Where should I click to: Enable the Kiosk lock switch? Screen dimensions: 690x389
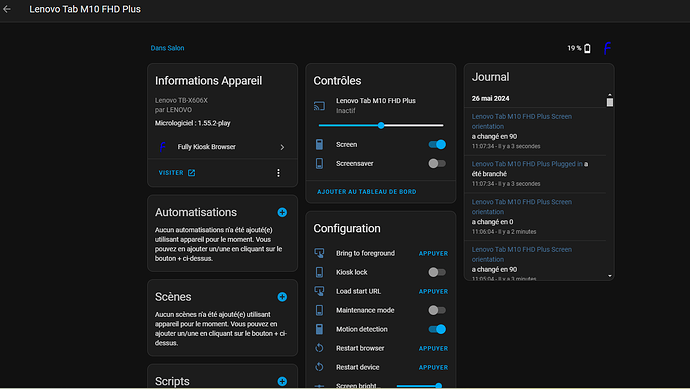coord(437,272)
